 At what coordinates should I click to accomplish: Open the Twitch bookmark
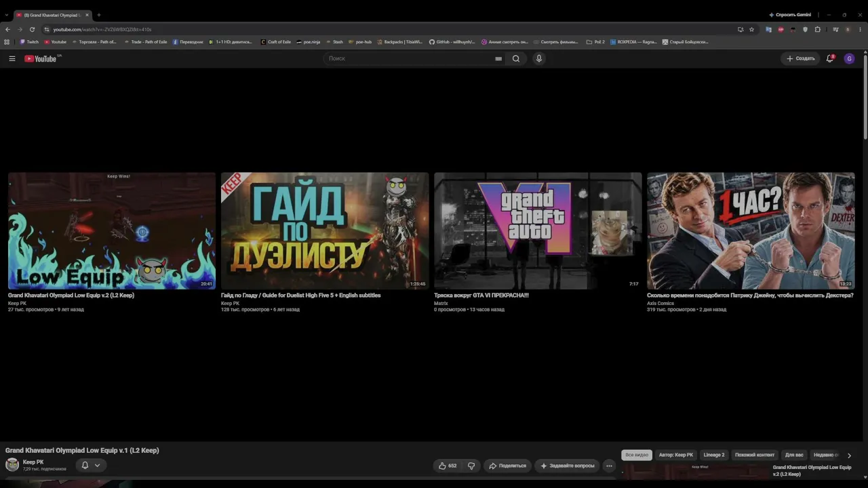[x=29, y=42]
